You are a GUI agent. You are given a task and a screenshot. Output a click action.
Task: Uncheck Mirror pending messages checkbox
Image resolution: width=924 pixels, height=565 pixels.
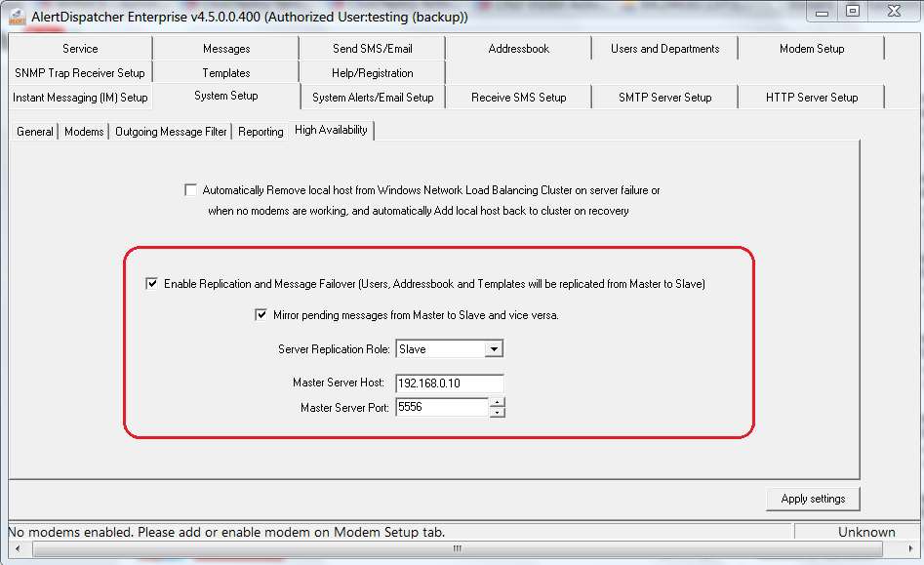coord(261,314)
